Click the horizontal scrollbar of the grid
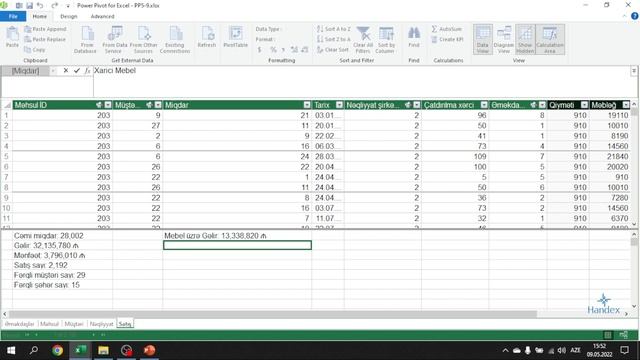640x360 pixels. click(273, 314)
